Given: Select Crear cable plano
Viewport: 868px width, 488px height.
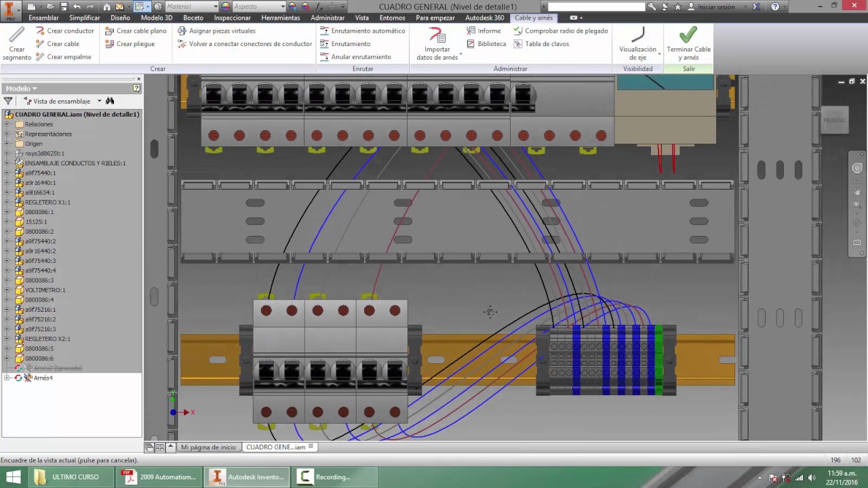Looking at the screenshot, I should click(x=136, y=31).
